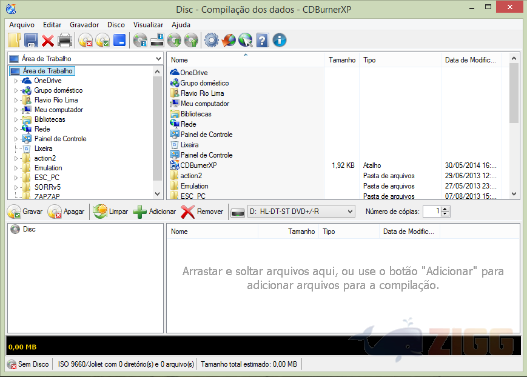
Task: Open the Disco menu
Action: click(116, 25)
